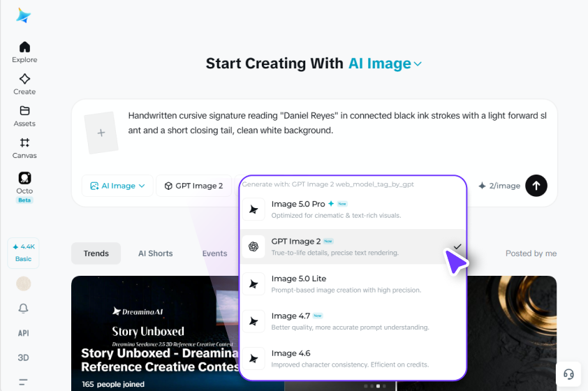Open the API page
Image resolution: width=588 pixels, height=391 pixels.
[x=23, y=333]
